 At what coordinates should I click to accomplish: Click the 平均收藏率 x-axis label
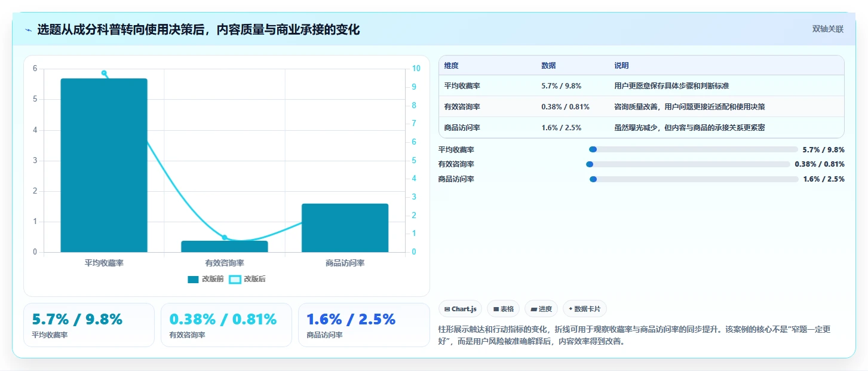click(104, 263)
